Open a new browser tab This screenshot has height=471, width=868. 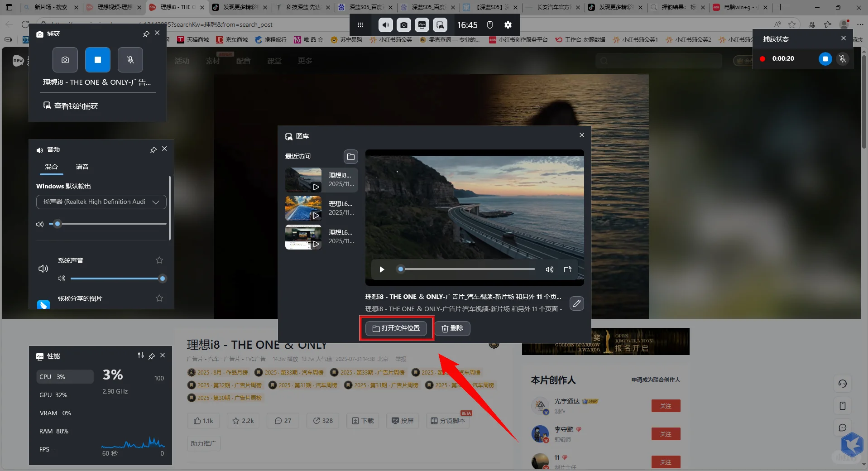pos(780,7)
